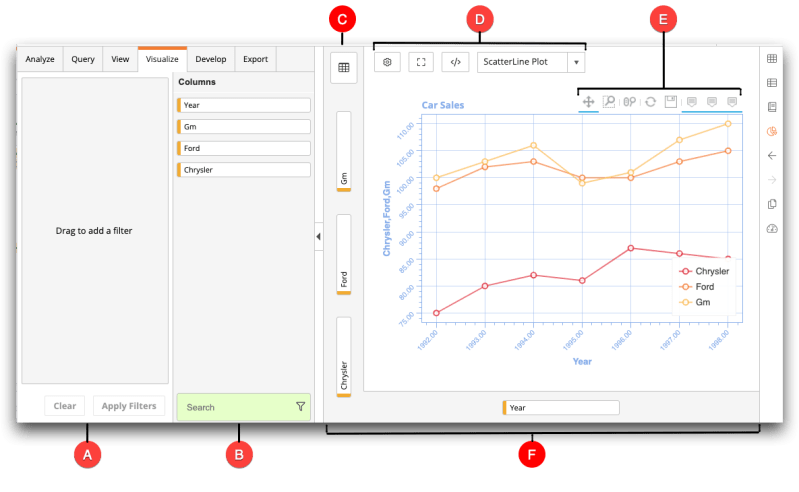Click the blue Year x-axis label
This screenshot has width=799, height=492.
pyautogui.click(x=582, y=362)
